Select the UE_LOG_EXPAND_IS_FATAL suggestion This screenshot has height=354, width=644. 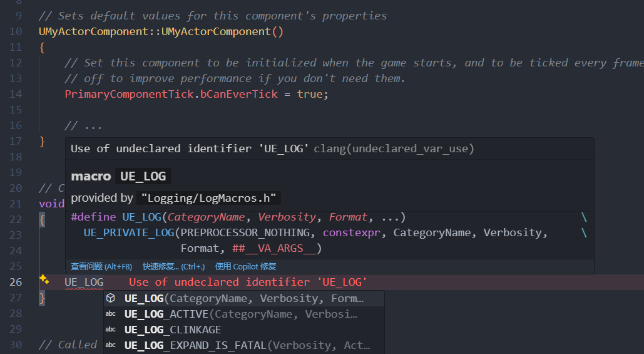(x=247, y=345)
